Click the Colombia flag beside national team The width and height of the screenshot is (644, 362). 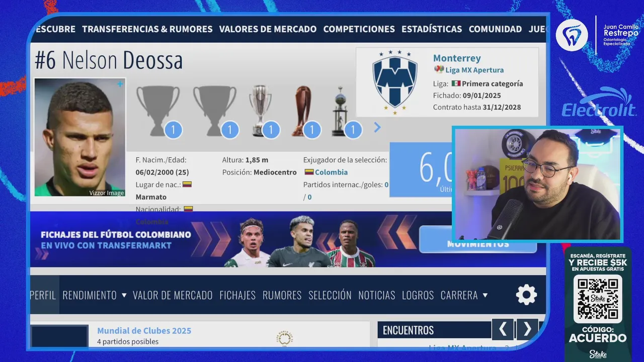pyautogui.click(x=309, y=172)
